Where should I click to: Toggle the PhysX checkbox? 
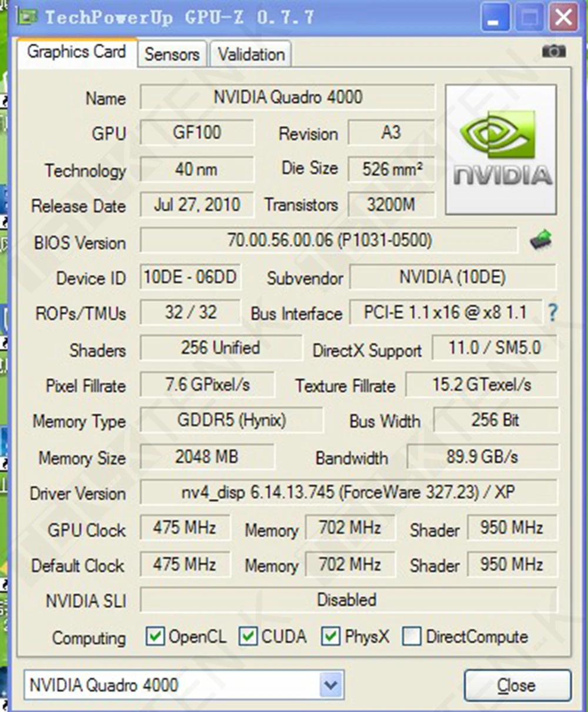[x=331, y=636]
